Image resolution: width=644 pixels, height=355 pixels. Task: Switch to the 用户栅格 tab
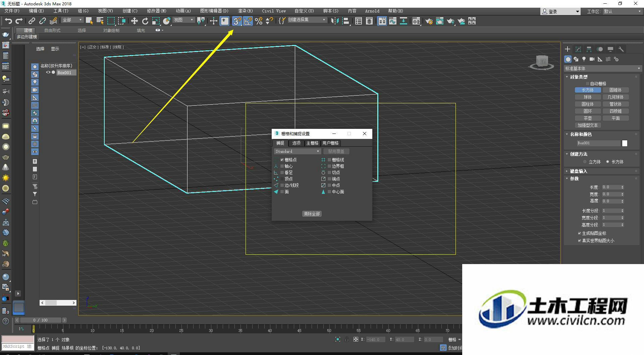tap(330, 143)
